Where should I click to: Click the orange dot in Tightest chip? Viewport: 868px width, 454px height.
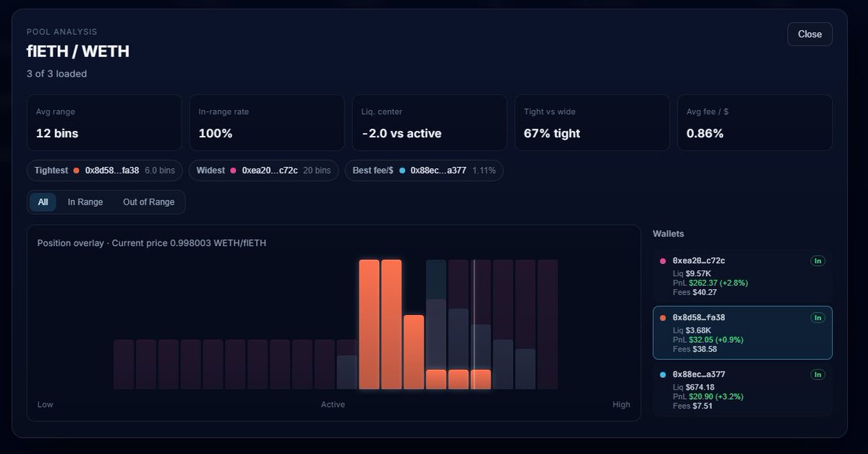76,171
